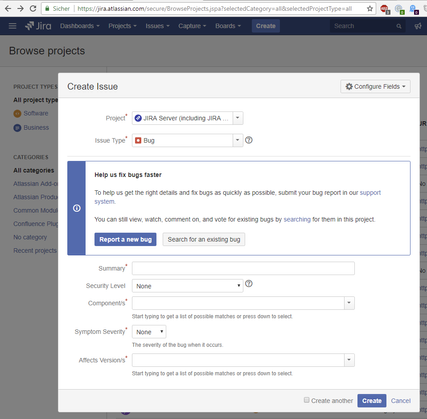
Task: Click the JIRA Server project icon
Action: pos(138,118)
